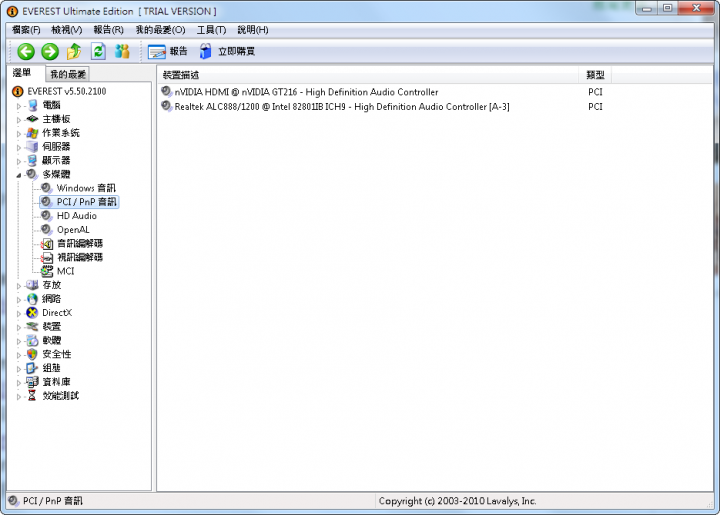Expand the 軟體 tree node

pos(19,341)
